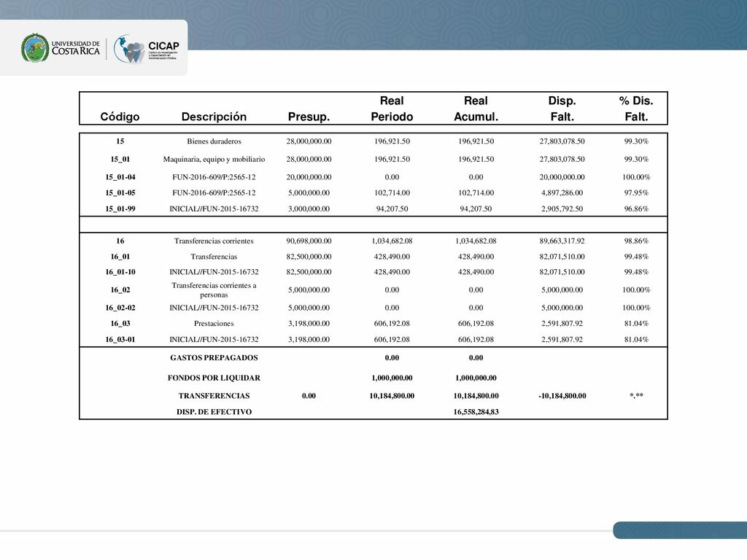Image resolution: width=747 pixels, height=560 pixels.
Task: Select the Real Acumul. column header
Action: tap(476, 109)
